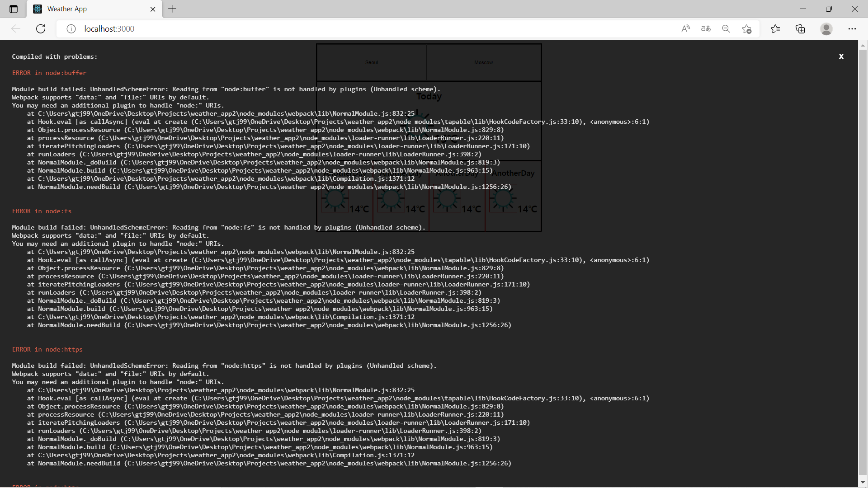Open the Favorites list icon
Image resolution: width=868 pixels, height=488 pixels.
[x=775, y=29]
